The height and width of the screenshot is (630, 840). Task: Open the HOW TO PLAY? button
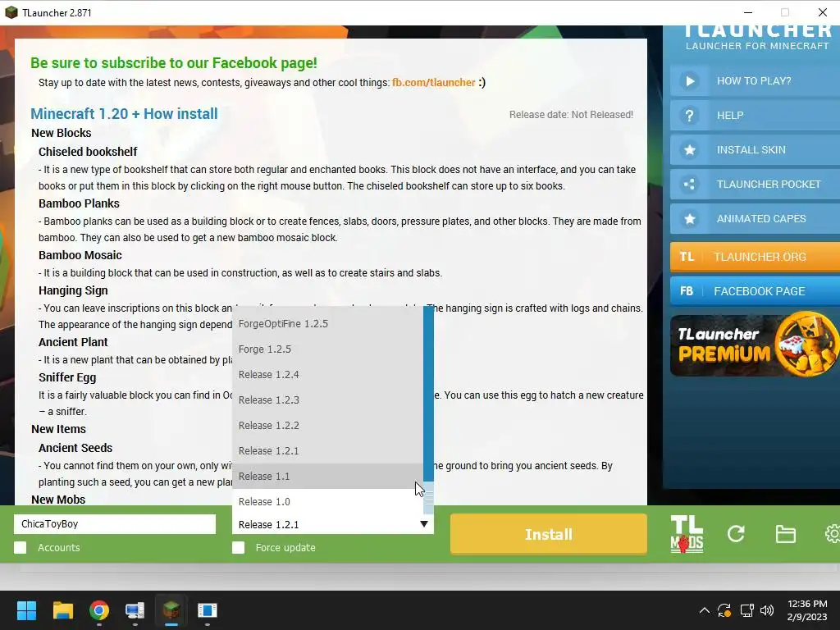(x=755, y=81)
